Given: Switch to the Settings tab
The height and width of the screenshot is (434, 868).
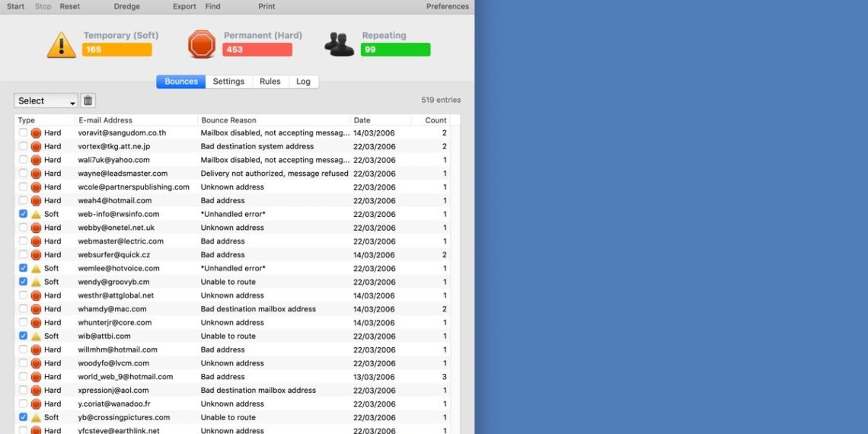Looking at the screenshot, I should point(228,81).
